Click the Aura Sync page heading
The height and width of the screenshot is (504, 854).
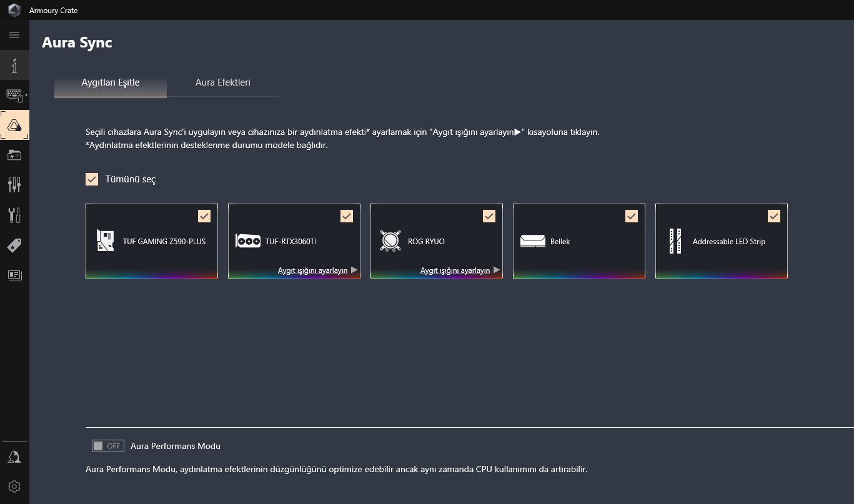[x=77, y=43]
